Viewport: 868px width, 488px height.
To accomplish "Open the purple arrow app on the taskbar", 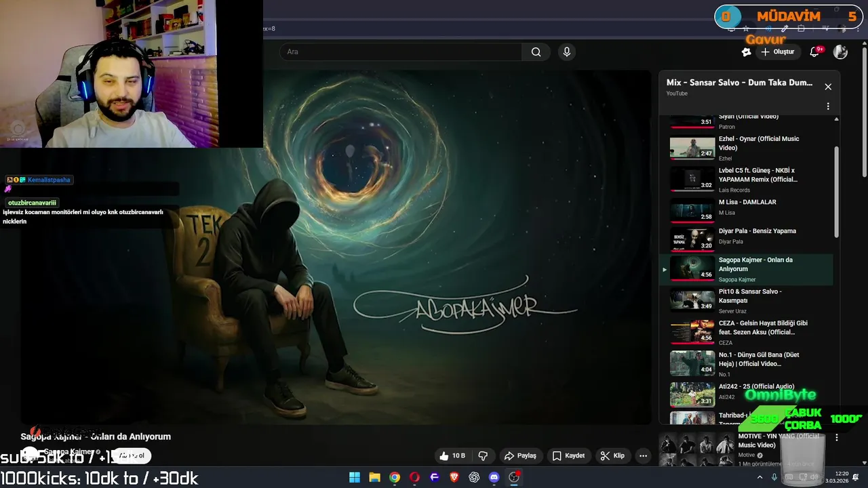I will 434,477.
